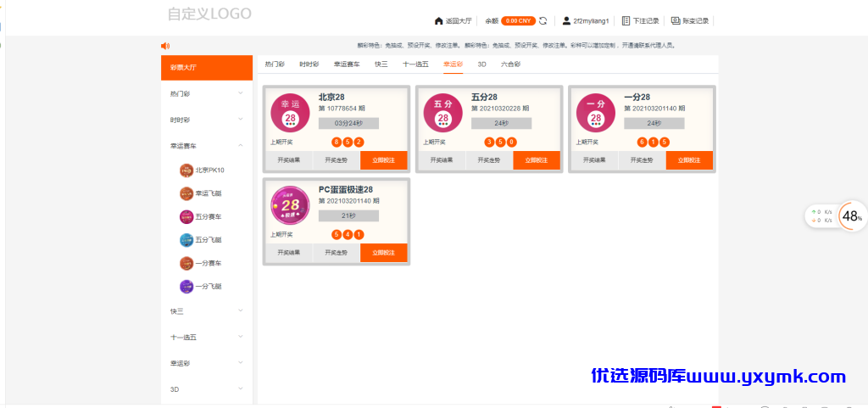
Task: Click the 自定义LOGO header logo
Action: (x=210, y=14)
